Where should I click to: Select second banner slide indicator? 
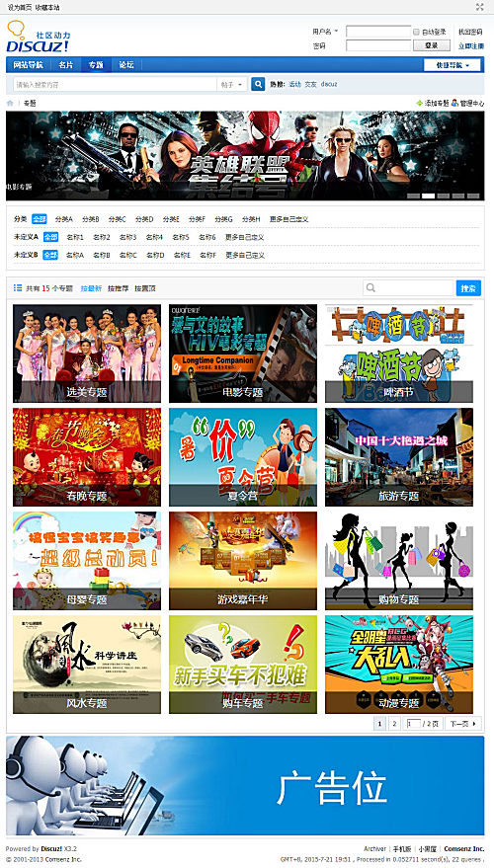tap(428, 196)
